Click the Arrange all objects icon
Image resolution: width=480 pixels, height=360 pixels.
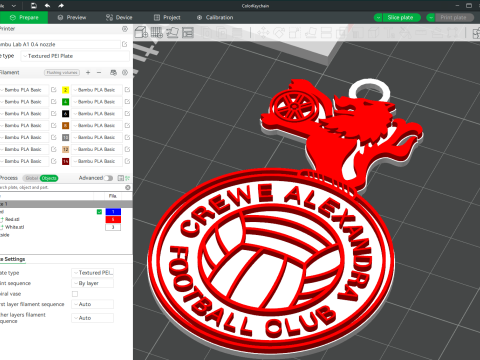(188, 32)
